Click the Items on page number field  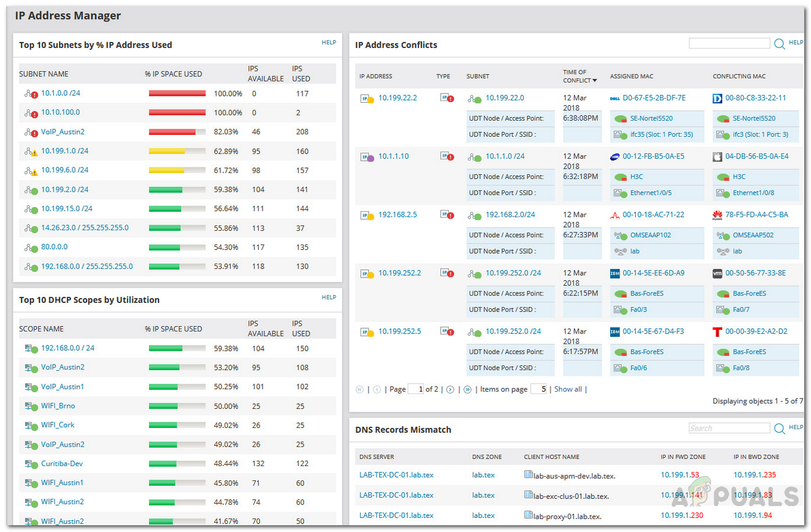coord(539,389)
